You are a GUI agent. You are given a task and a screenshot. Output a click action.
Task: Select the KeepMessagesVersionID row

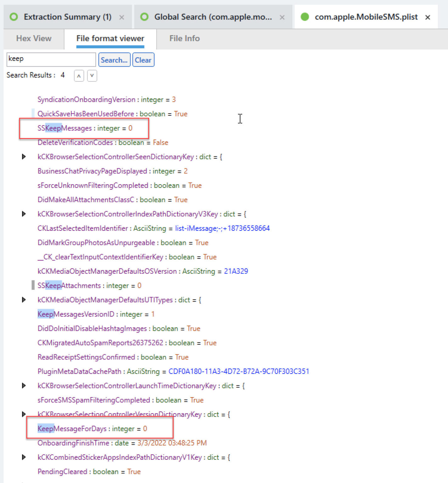pos(96,314)
